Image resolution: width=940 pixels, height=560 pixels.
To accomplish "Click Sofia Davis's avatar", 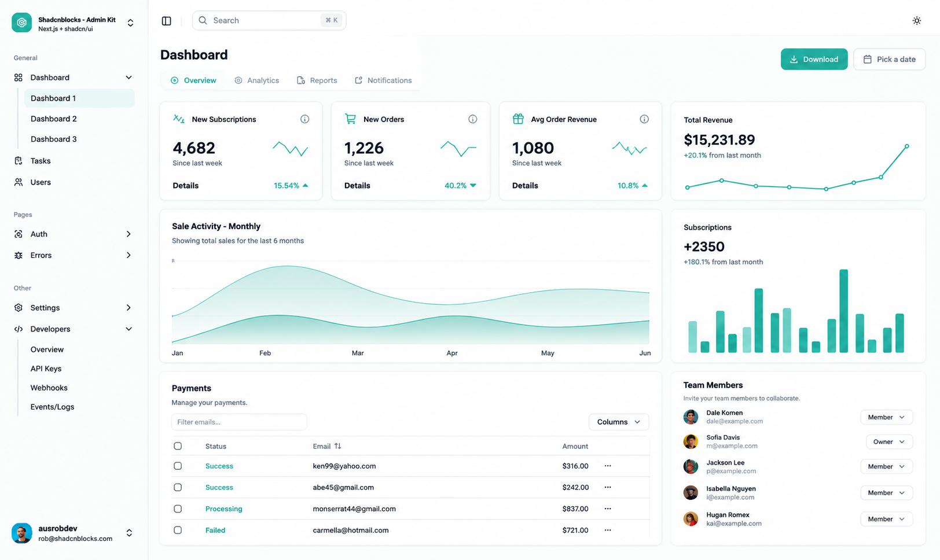I will pyautogui.click(x=691, y=442).
